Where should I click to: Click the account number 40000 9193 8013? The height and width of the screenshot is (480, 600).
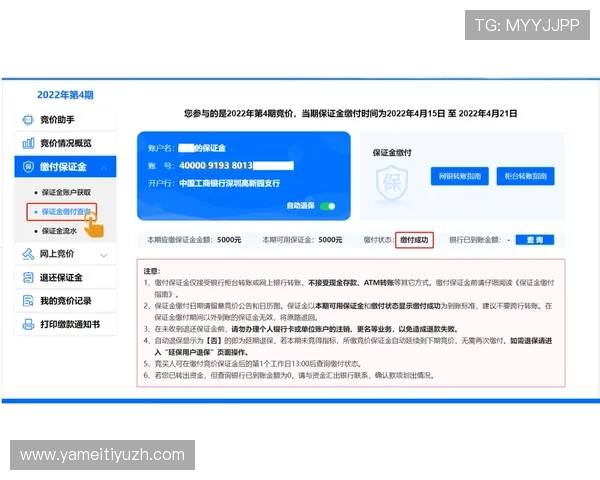click(216, 165)
